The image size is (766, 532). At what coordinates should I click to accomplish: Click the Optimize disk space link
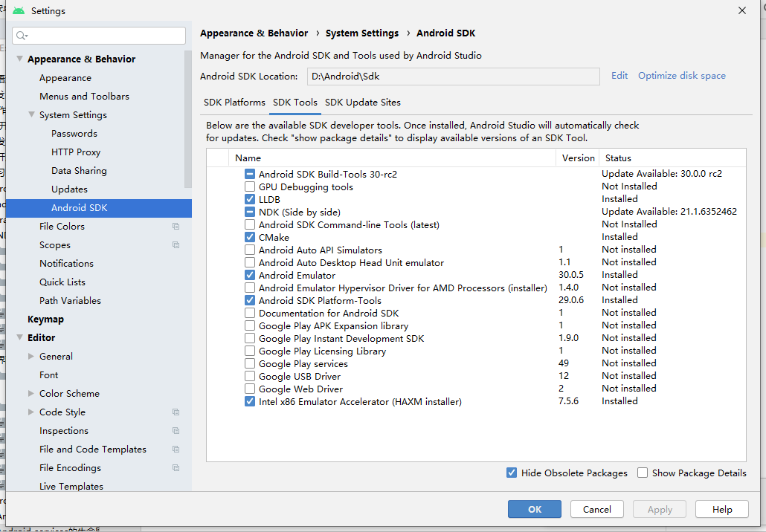click(x=681, y=76)
